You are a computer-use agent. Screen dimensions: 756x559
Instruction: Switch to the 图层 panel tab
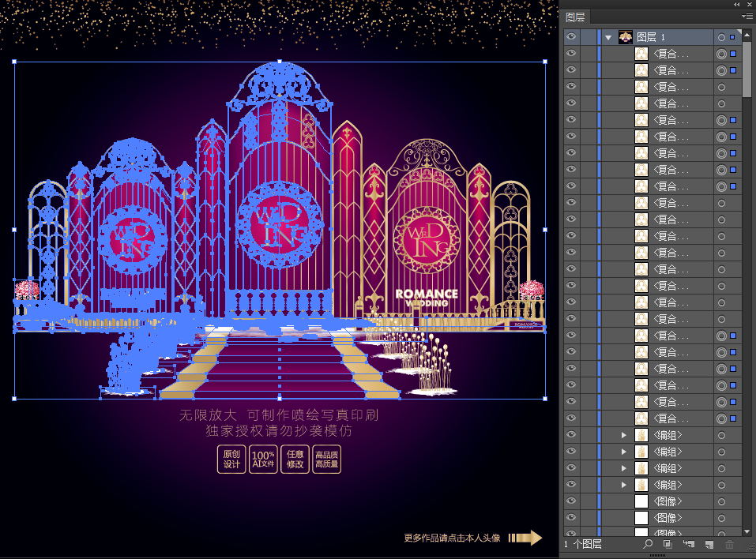(575, 17)
